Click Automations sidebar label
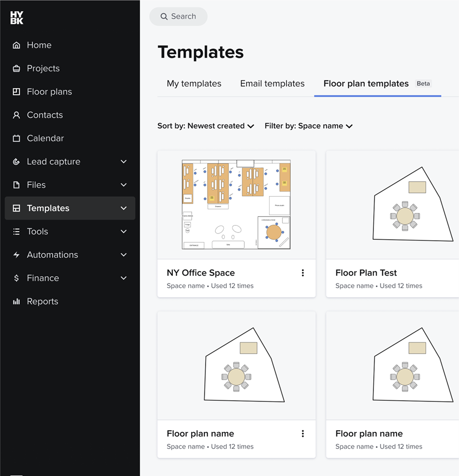Image resolution: width=459 pixels, height=476 pixels. point(53,255)
